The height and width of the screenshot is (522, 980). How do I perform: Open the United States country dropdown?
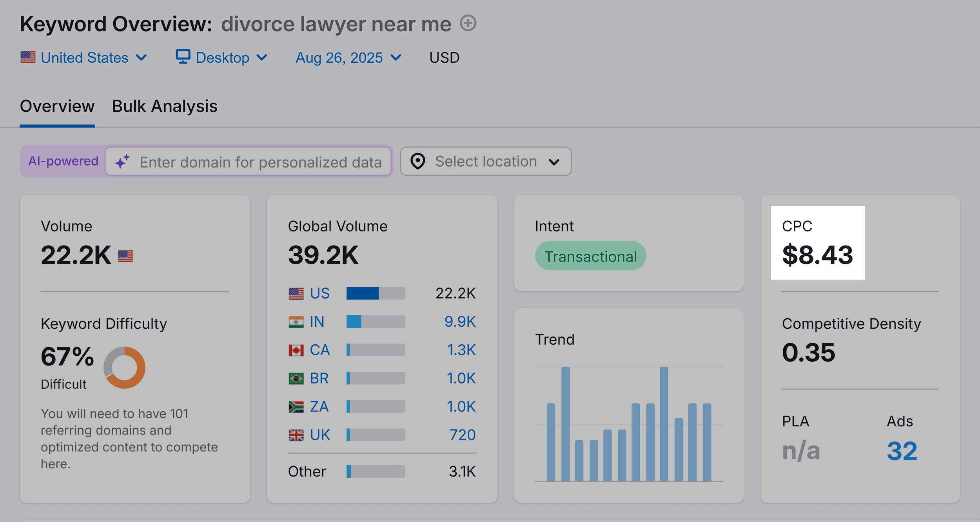(x=84, y=58)
